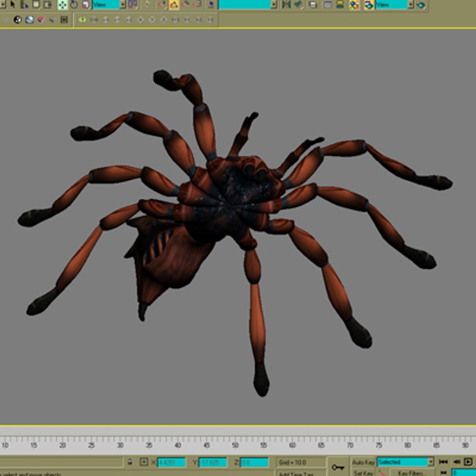Toggle Absolute/Offset transform type-in mode
The image size is (476, 476).
coord(143,462)
